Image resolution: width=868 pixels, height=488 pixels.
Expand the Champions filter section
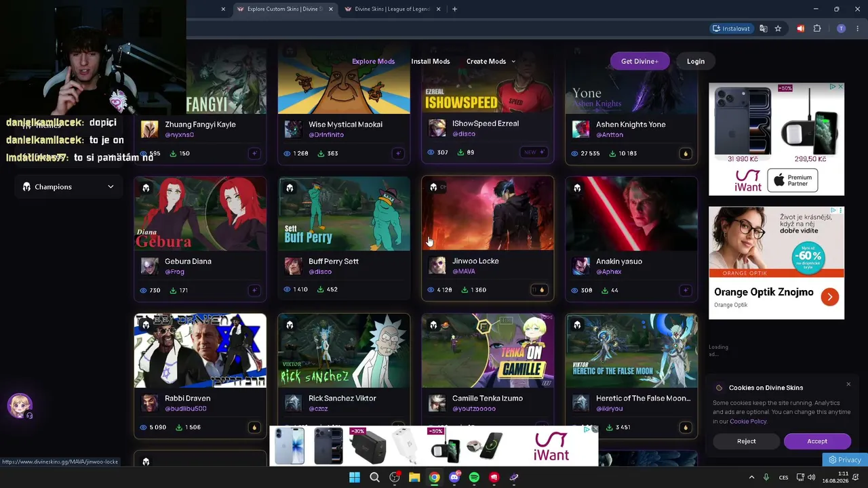pyautogui.click(x=67, y=187)
